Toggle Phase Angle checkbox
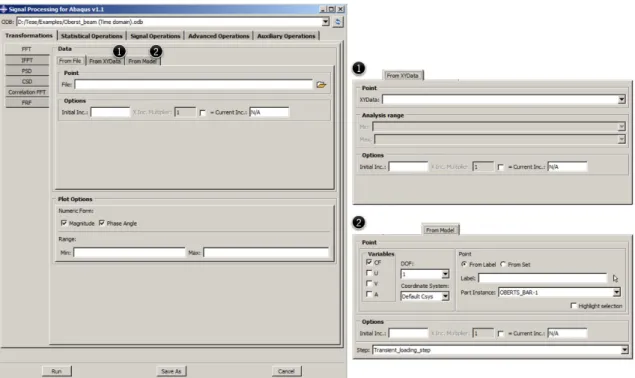Viewport: 635px width, 378px height. (x=102, y=223)
